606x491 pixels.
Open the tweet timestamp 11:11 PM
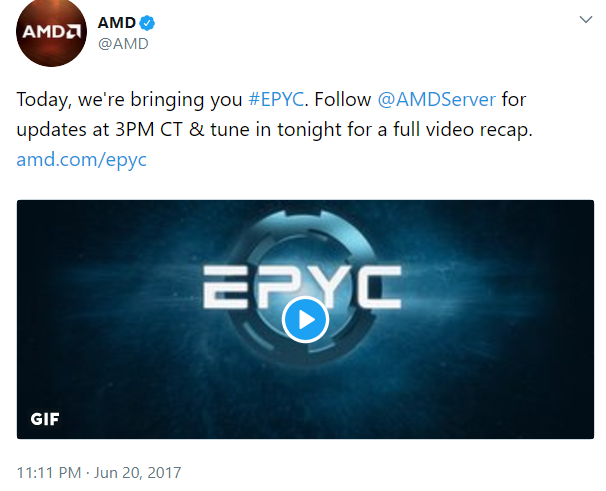point(49,473)
